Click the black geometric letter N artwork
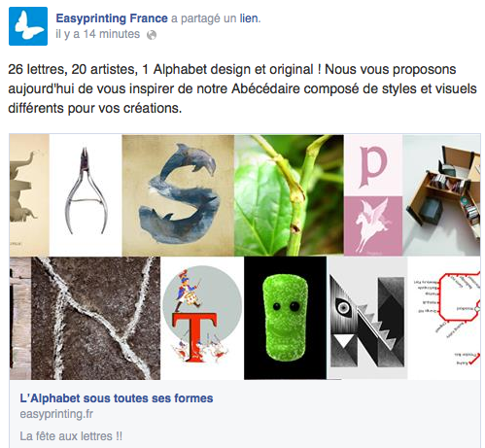Screen dimensions: 485x448 pos(367,318)
